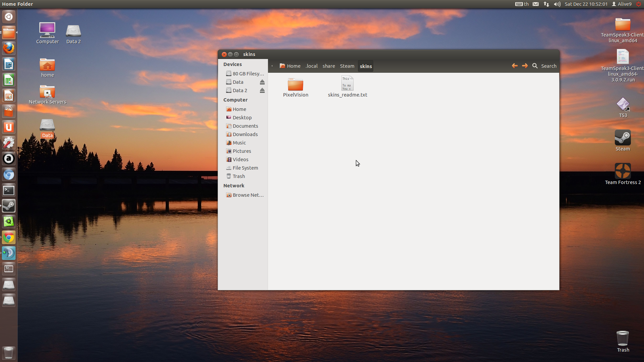
Task: Eject the Data drive in sidebar
Action: click(262, 82)
